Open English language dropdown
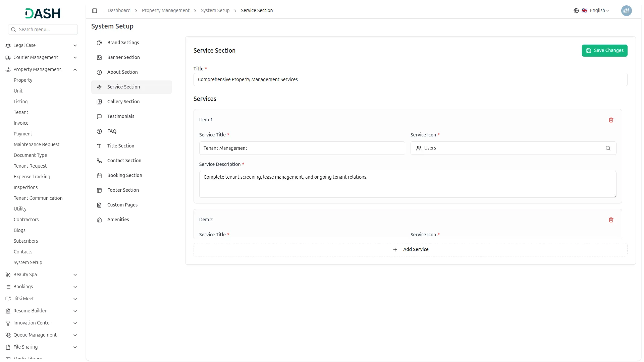The image size is (644, 362). click(x=599, y=11)
